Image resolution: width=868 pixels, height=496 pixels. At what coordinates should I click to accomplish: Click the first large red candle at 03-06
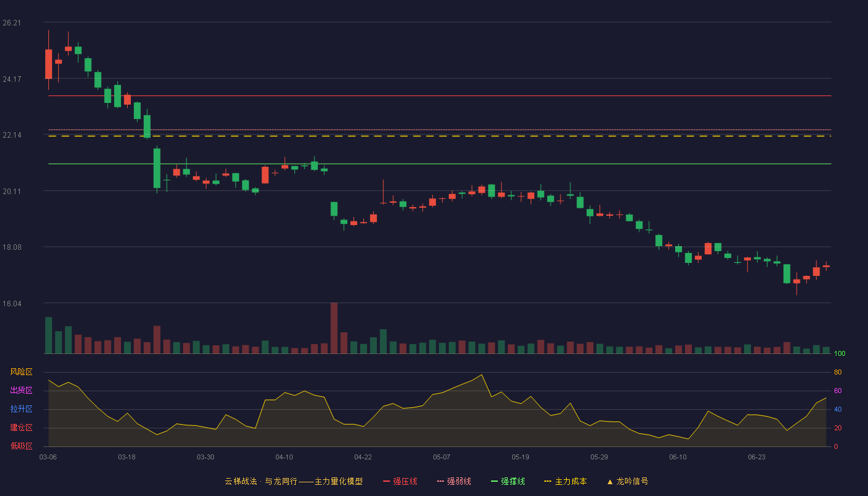(48, 64)
